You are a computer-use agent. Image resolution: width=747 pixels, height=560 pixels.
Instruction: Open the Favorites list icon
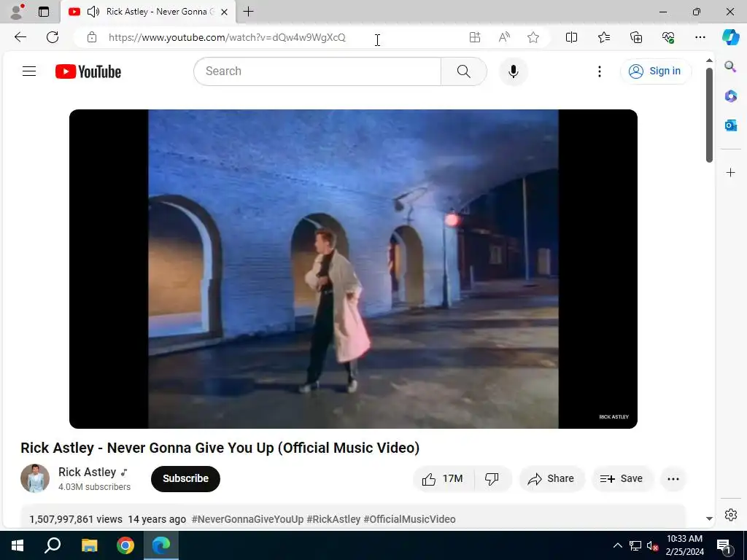pos(603,37)
